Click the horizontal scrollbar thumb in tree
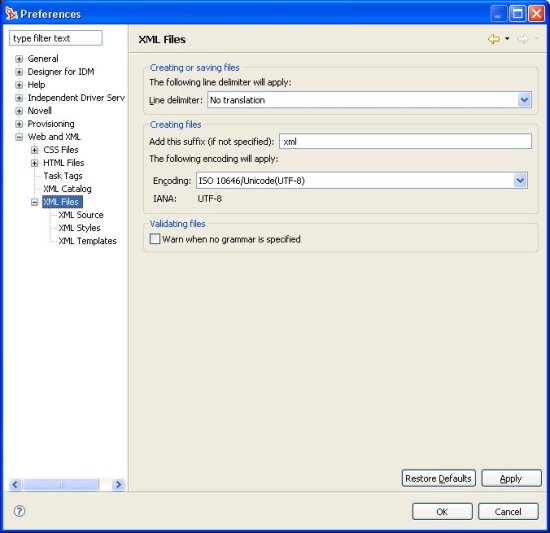The width and height of the screenshot is (550, 533). pos(61,485)
